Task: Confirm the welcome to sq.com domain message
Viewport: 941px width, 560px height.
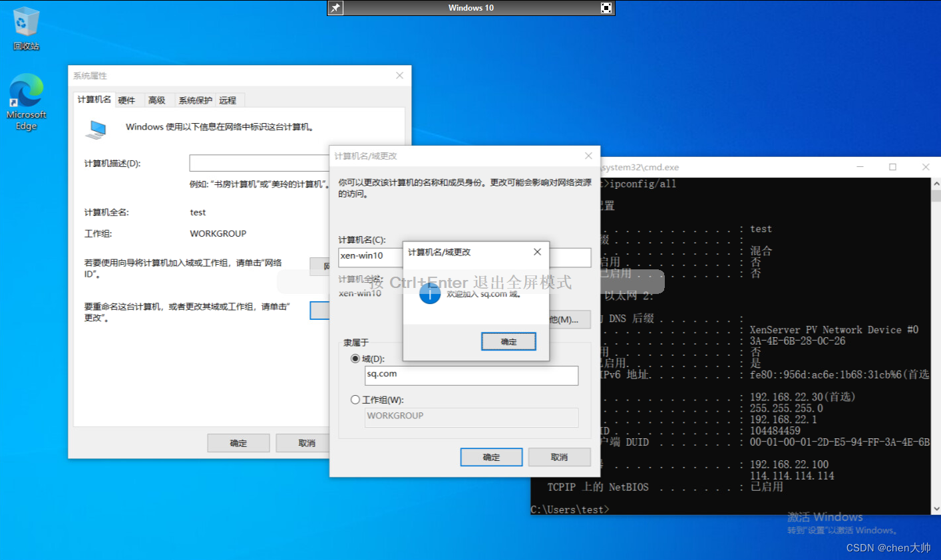Action: pyautogui.click(x=508, y=341)
